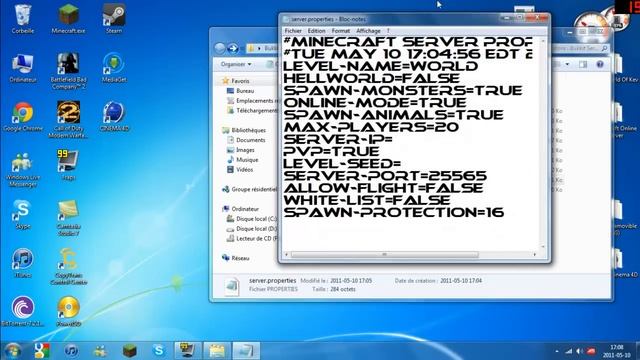Select Windows Live Messenger desktop icon
640x360 pixels.
tap(23, 169)
